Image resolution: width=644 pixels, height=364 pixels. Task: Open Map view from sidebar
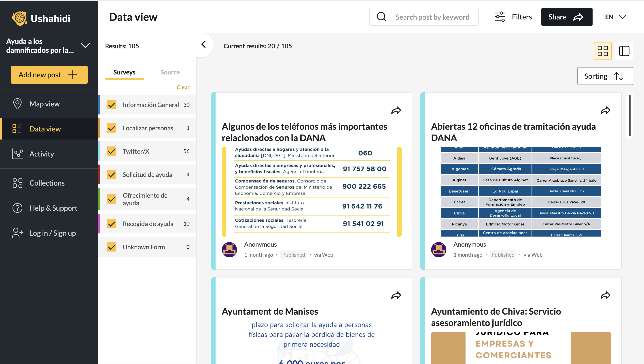(x=49, y=104)
